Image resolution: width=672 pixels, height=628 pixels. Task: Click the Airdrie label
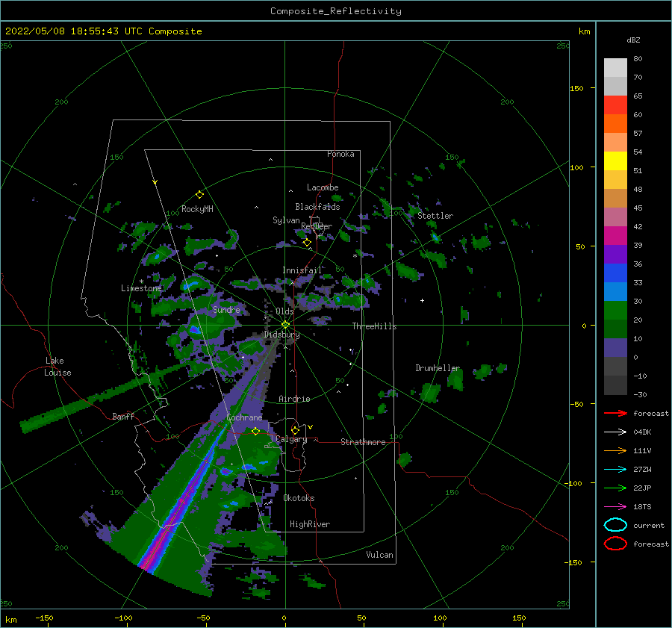(x=294, y=399)
